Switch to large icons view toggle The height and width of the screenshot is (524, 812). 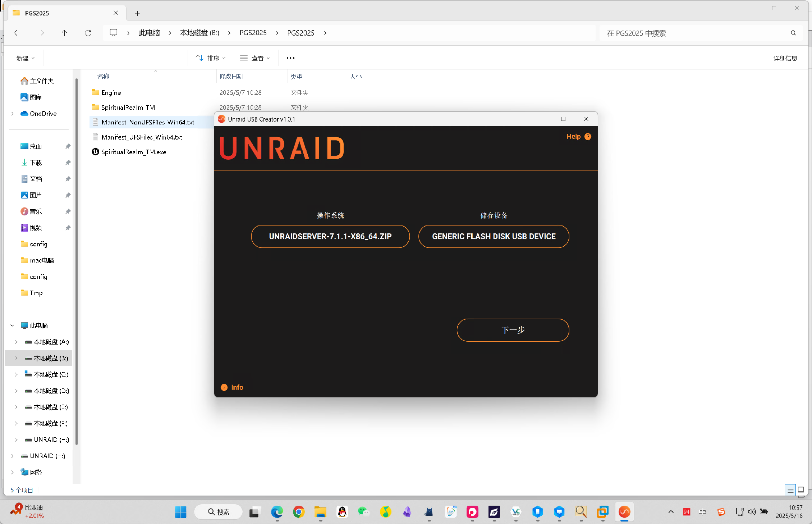point(801,489)
